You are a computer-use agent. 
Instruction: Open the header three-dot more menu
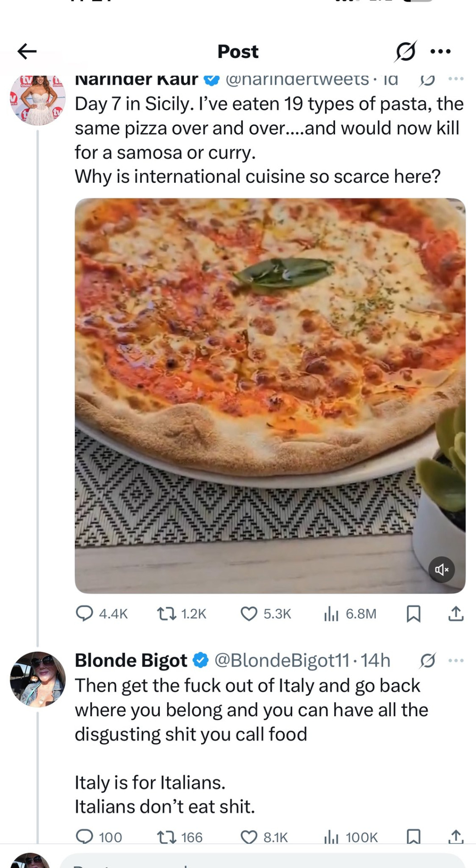(x=441, y=51)
